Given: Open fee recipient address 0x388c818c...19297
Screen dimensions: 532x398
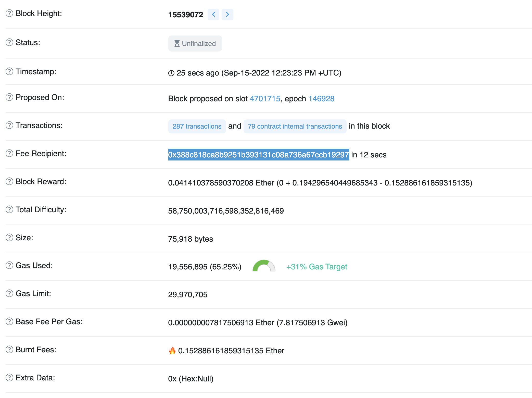Looking at the screenshot, I should pyautogui.click(x=258, y=155).
